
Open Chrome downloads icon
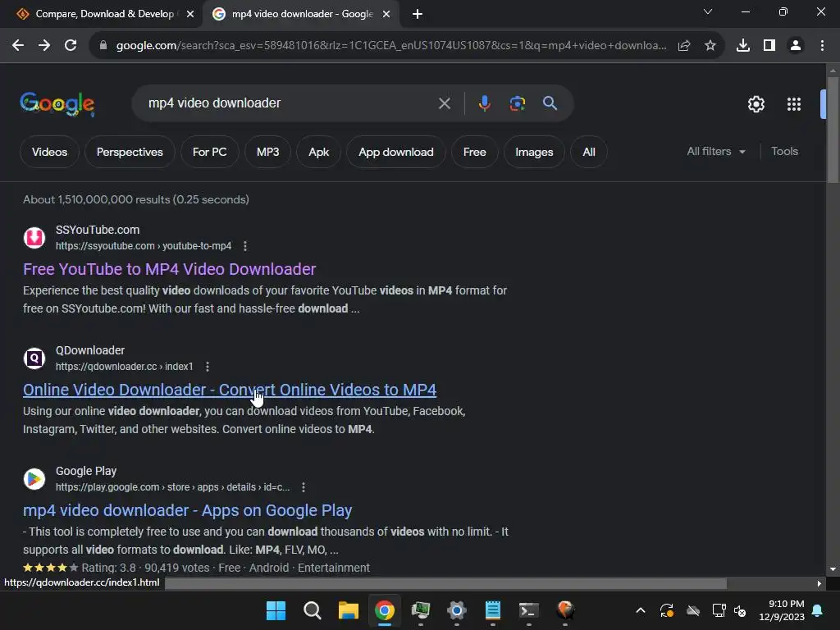click(x=743, y=46)
